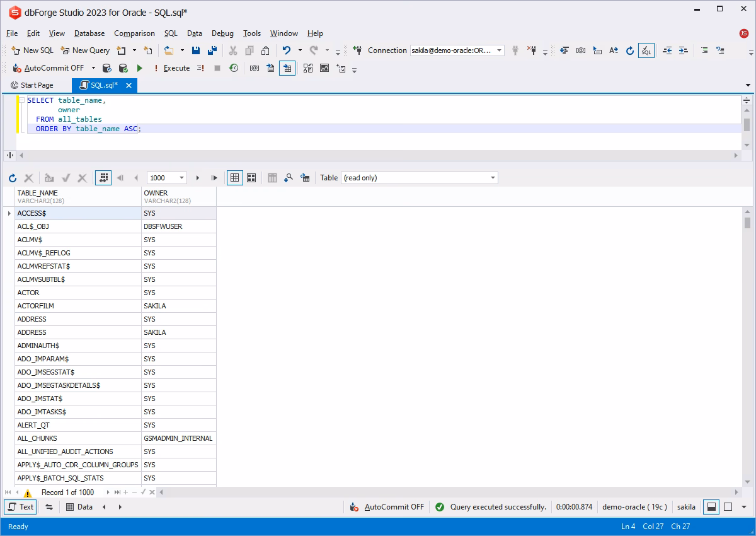Screen dimensions: 756x536
Task: Open the Execution history clock icon
Action: [x=234, y=68]
